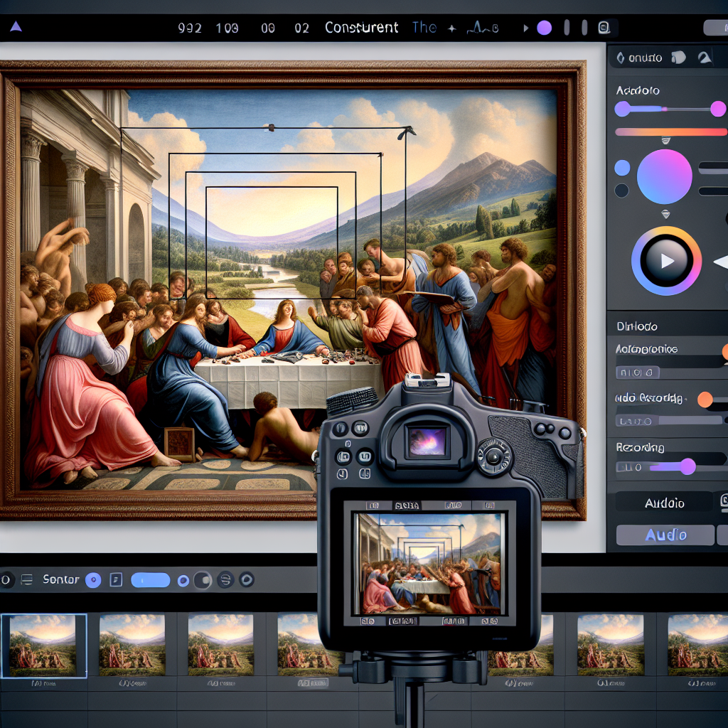Click the sparkle icon in the top bar
This screenshot has height=728, width=728.
pos(451,28)
